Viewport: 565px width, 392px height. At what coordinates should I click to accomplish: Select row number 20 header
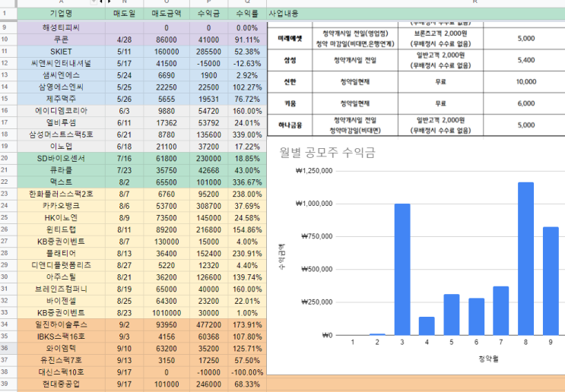tap(8, 158)
